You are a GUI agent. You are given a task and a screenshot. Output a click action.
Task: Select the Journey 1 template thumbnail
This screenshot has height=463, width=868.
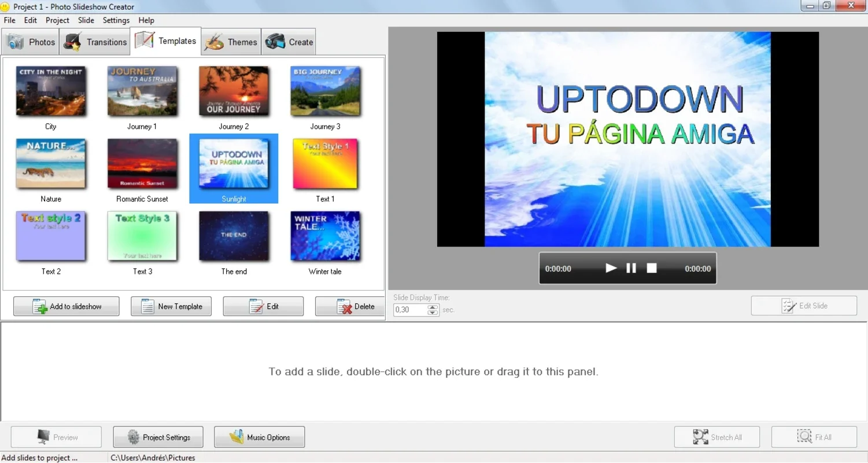142,90
